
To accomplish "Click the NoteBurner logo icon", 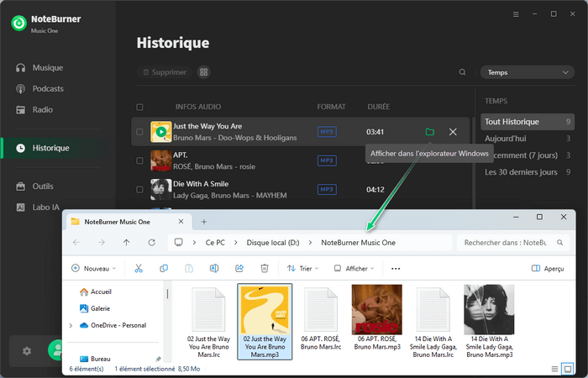I will click(x=18, y=24).
